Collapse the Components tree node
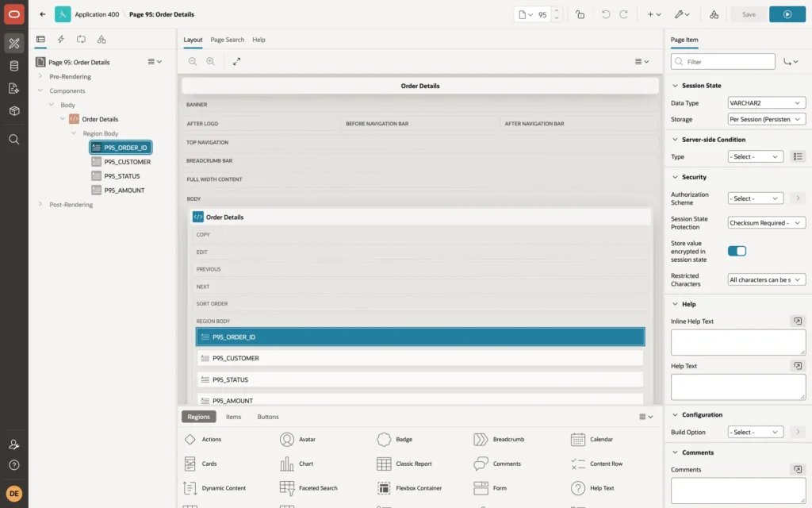812x508 pixels. (x=40, y=90)
